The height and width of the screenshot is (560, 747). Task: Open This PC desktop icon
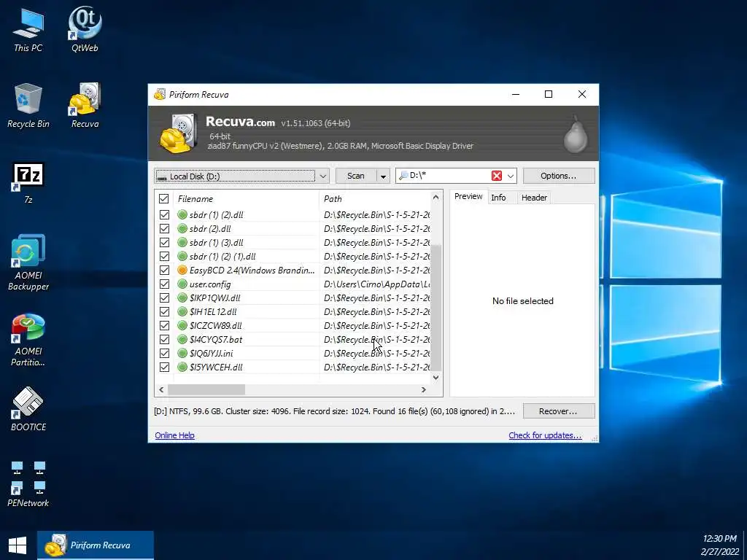pyautogui.click(x=28, y=29)
